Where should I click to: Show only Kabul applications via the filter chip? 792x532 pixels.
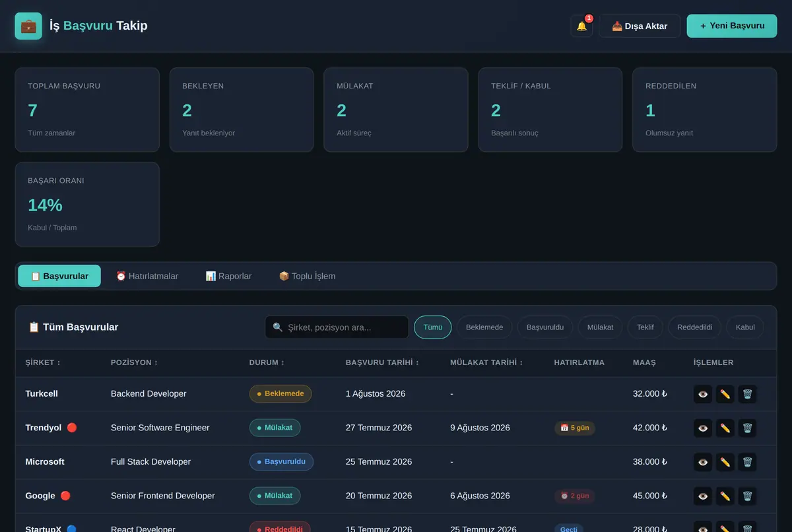[745, 327]
